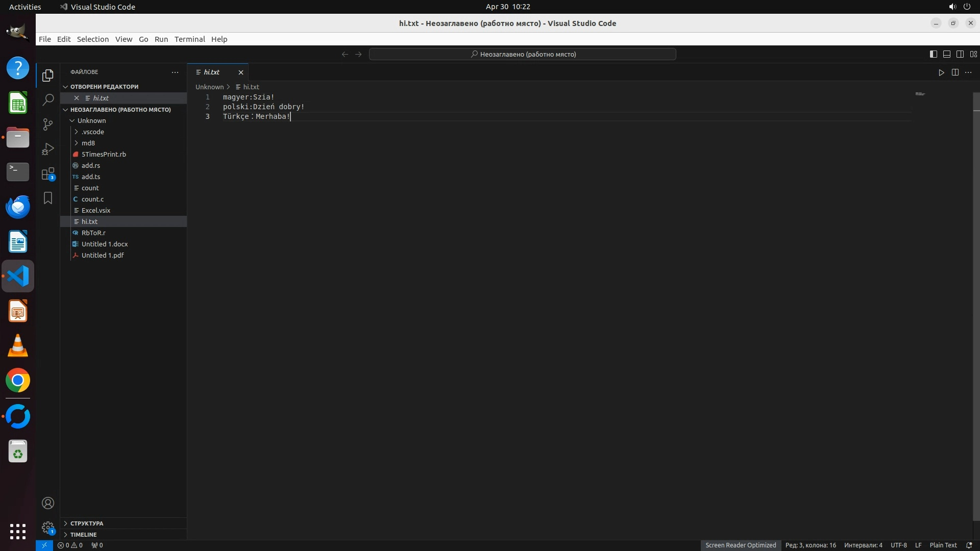Screen dimensions: 980x551
Task: Open the Run and Debug view
Action: (x=48, y=148)
